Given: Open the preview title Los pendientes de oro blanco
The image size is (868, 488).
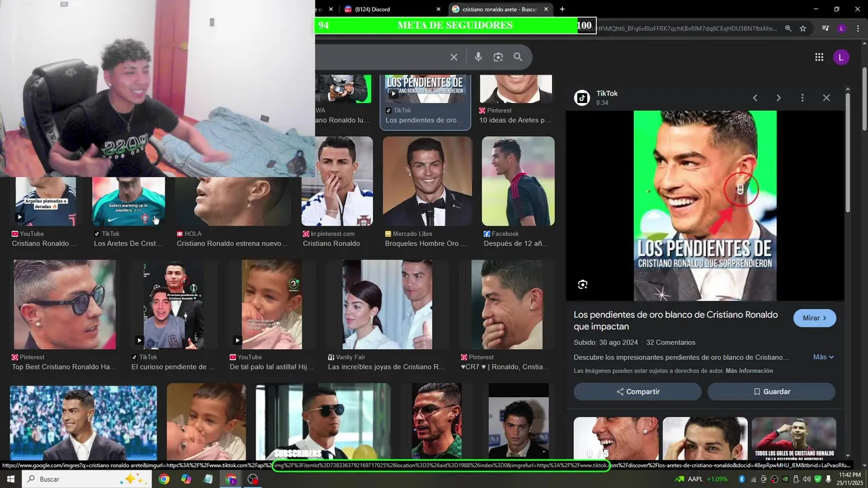Looking at the screenshot, I should [675, 321].
